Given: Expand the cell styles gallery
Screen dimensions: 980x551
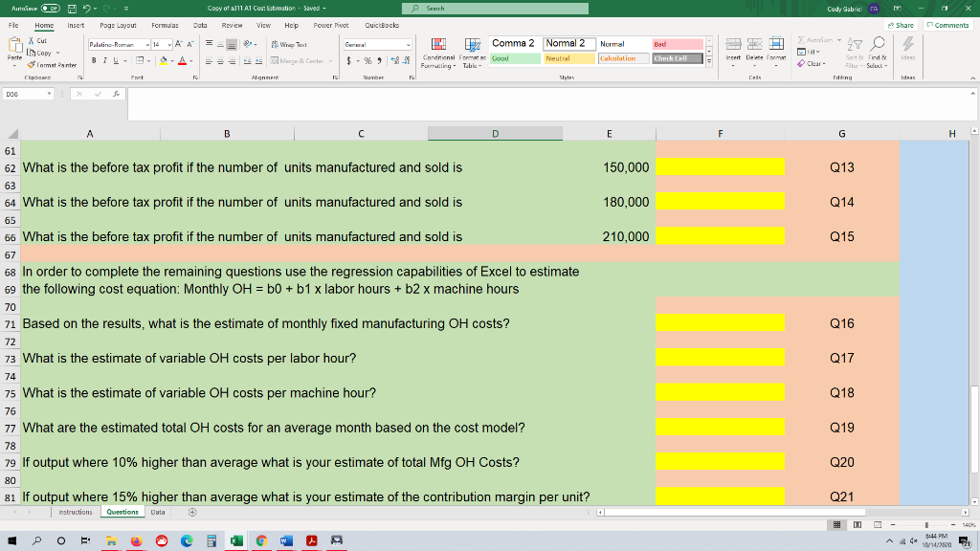Looking at the screenshot, I should coord(709,61).
